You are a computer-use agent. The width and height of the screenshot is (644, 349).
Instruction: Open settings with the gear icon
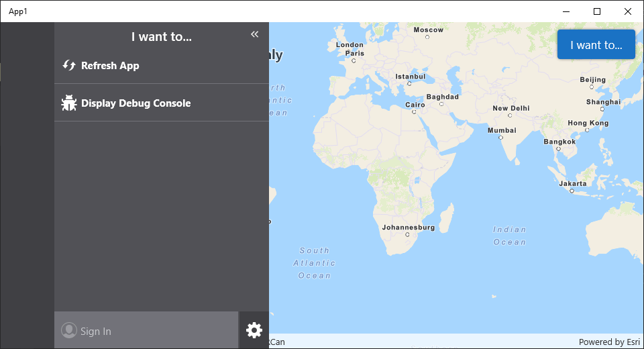click(x=254, y=330)
